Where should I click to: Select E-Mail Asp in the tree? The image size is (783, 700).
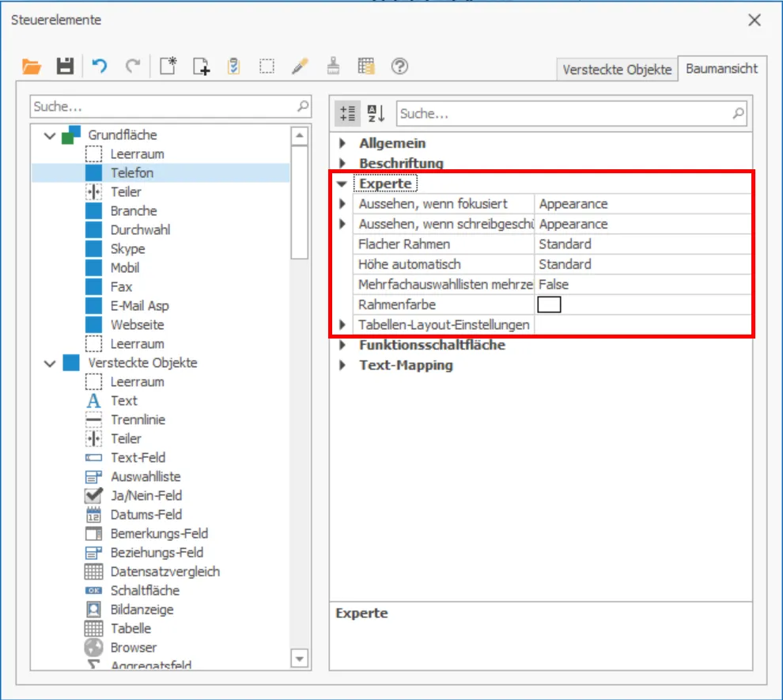(140, 305)
